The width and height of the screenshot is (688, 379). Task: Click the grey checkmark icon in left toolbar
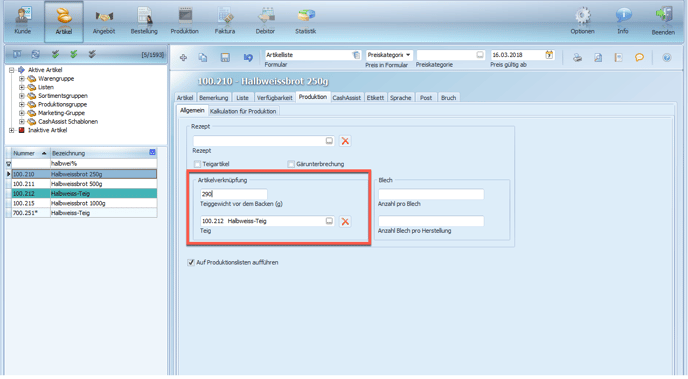coord(92,54)
